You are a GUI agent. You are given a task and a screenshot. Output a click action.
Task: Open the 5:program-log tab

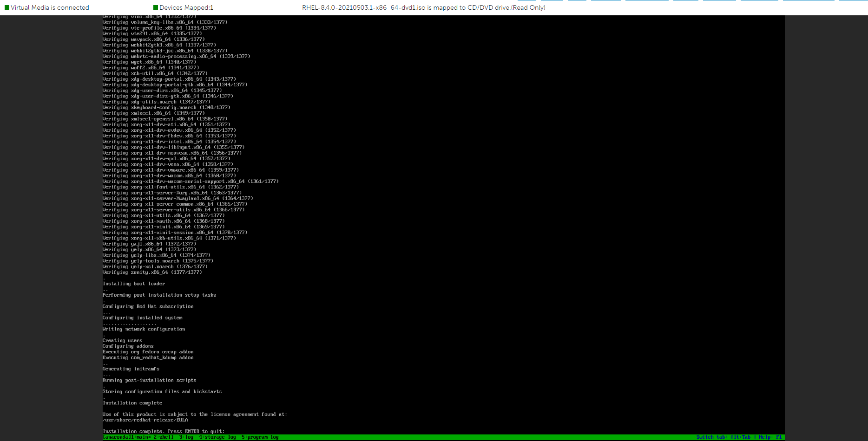(260, 437)
